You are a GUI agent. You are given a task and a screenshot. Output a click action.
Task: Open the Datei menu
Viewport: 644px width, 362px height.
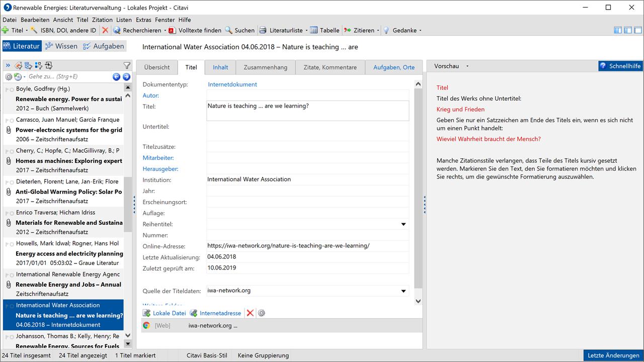[x=10, y=20]
